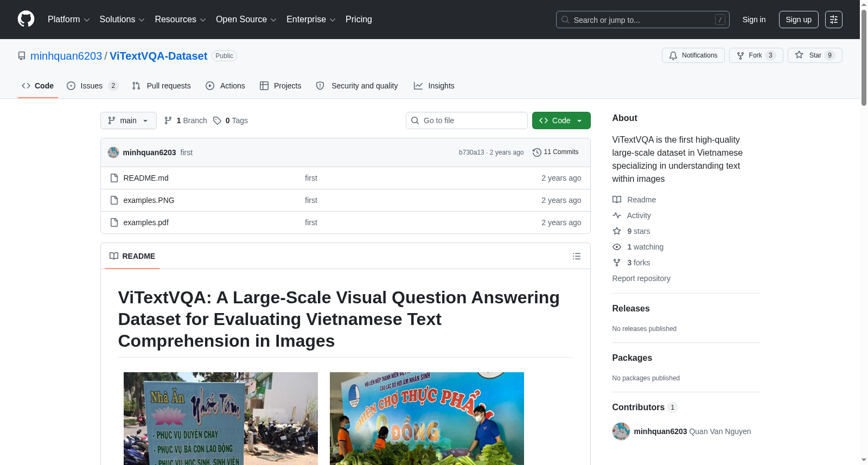Click the examples.PNG file icon

pos(114,200)
